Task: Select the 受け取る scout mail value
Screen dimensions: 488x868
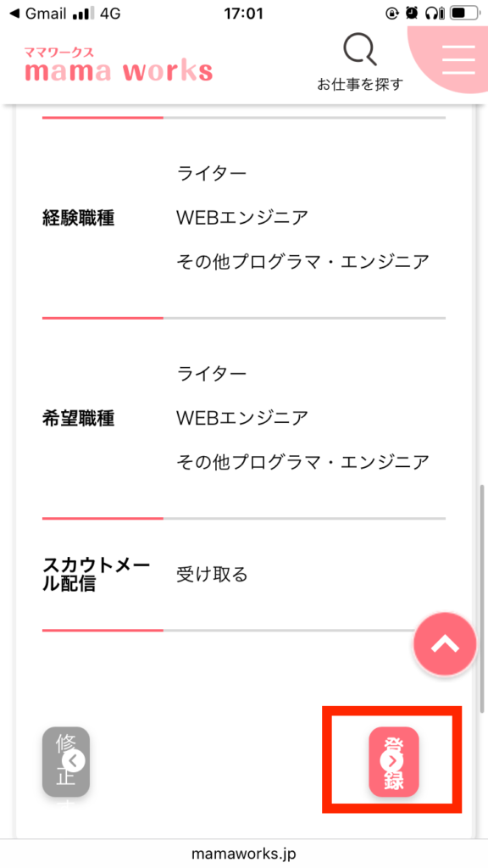Action: 212,575
